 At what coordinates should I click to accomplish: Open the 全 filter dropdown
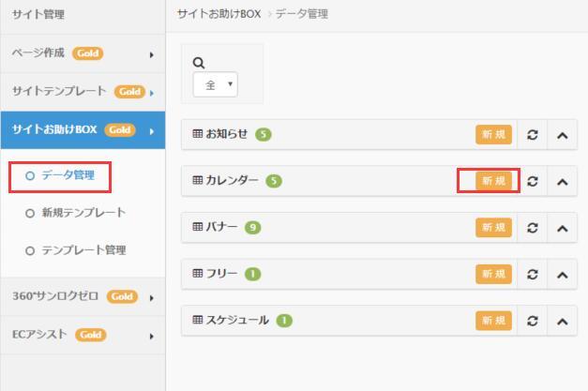point(216,84)
